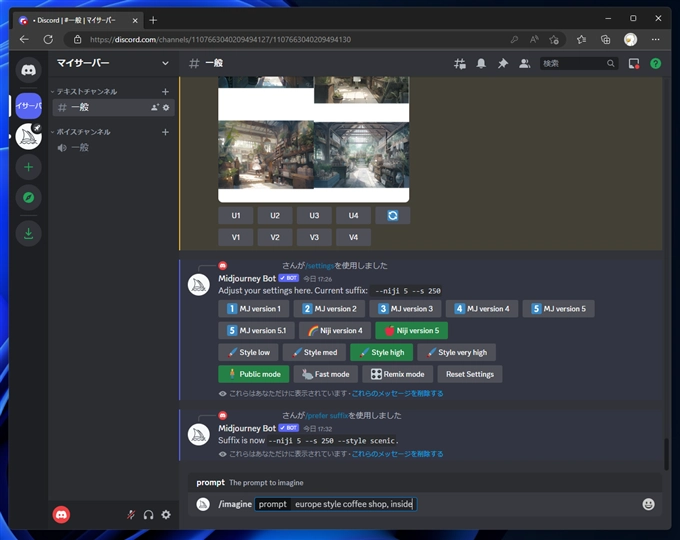Open the green help question mark icon
The image size is (680, 540).
[x=656, y=64]
